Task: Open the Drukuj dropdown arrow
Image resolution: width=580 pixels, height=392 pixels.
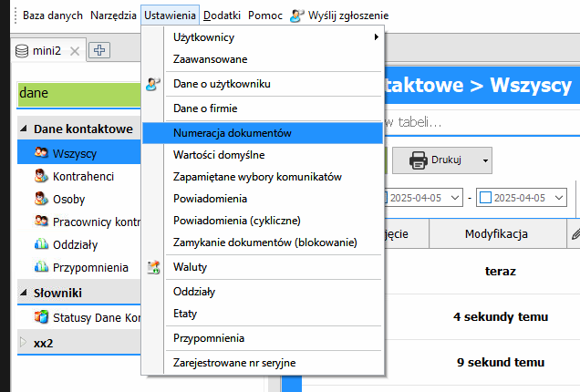Action: coord(485,160)
